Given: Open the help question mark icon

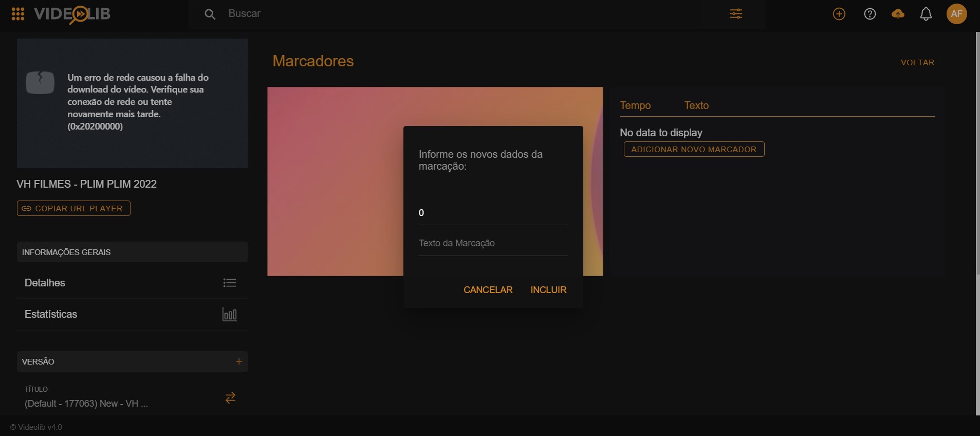Looking at the screenshot, I should click(x=870, y=14).
